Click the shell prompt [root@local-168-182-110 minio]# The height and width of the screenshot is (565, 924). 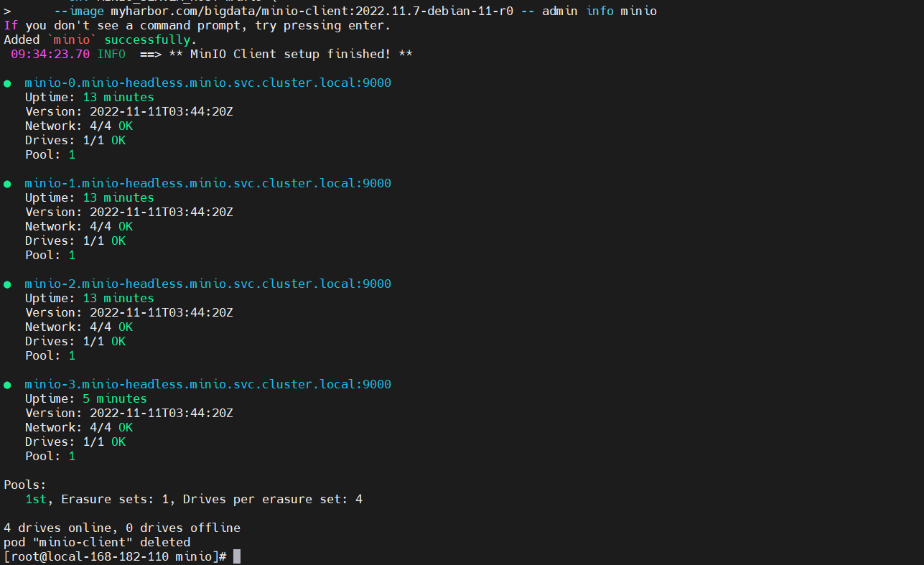[115, 557]
